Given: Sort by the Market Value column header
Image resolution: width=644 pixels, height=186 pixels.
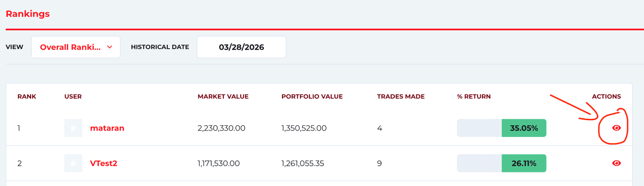Looking at the screenshot, I should [x=223, y=97].
